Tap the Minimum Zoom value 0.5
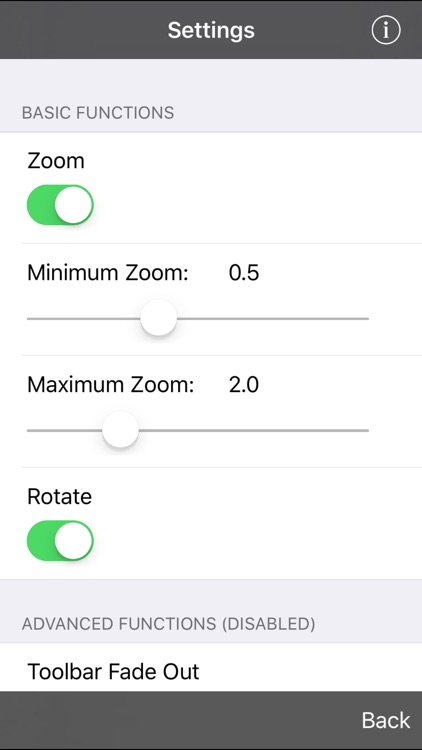 point(244,273)
